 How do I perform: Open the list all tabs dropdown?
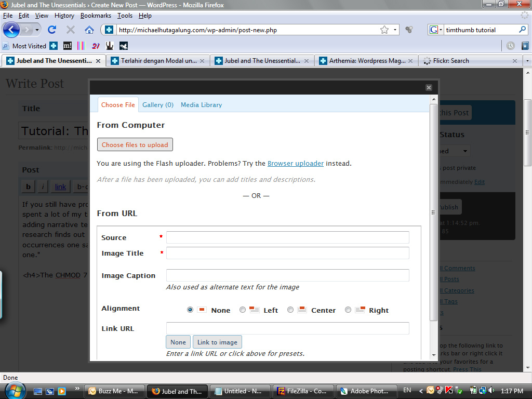click(x=527, y=61)
